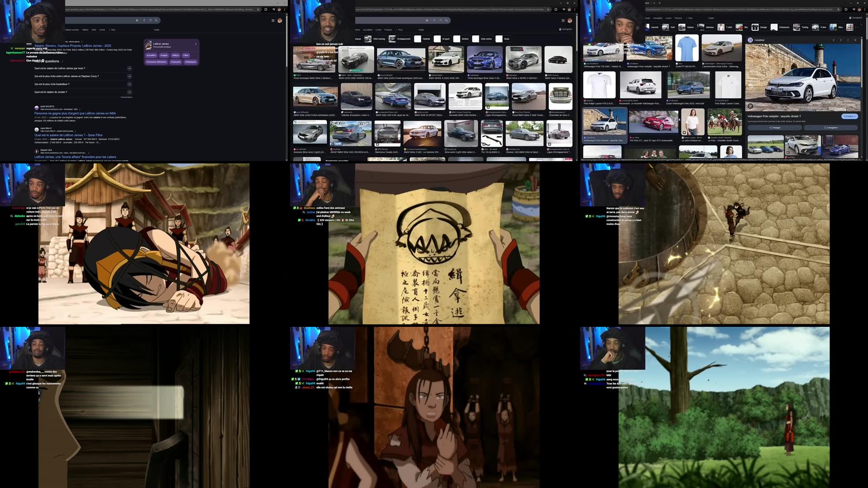
Task: Open three-dot options in Polo preview panel
Action: pyautogui.click(x=848, y=40)
